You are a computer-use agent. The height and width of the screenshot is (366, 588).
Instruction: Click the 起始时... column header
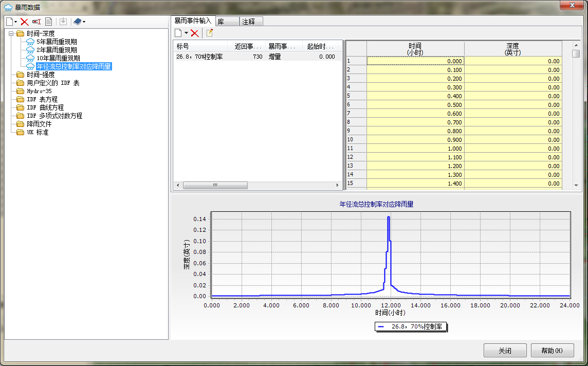(x=320, y=46)
